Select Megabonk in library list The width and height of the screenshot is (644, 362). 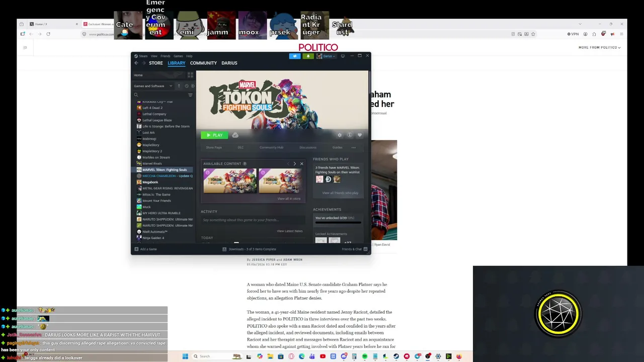coord(150,182)
